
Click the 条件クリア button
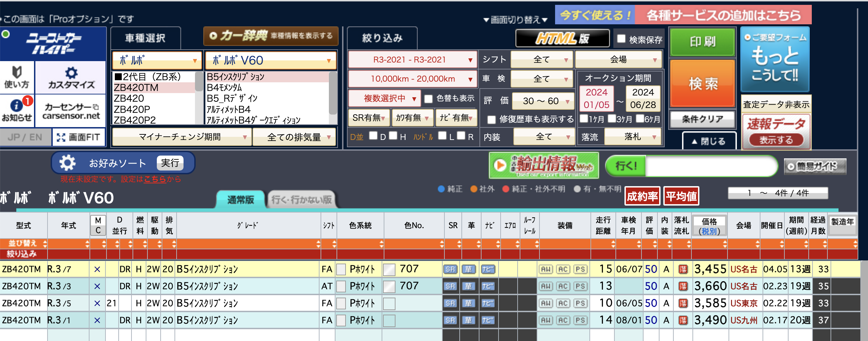(702, 119)
